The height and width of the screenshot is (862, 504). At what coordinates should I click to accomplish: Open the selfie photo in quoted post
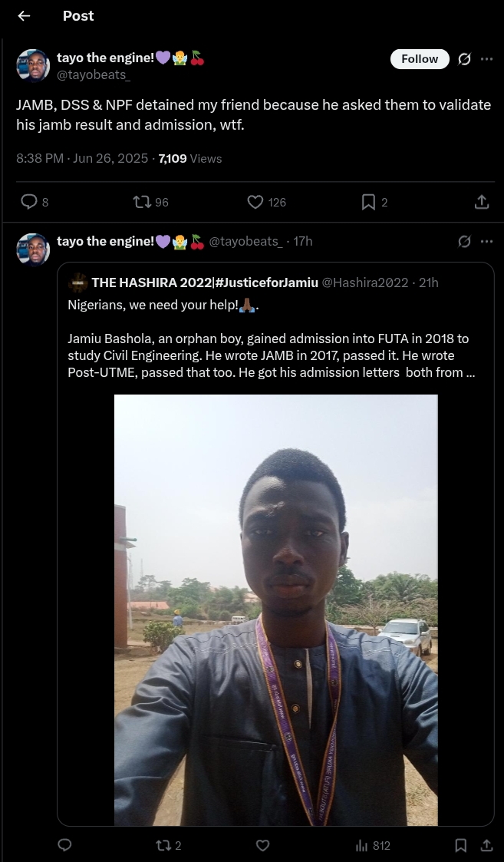click(276, 610)
